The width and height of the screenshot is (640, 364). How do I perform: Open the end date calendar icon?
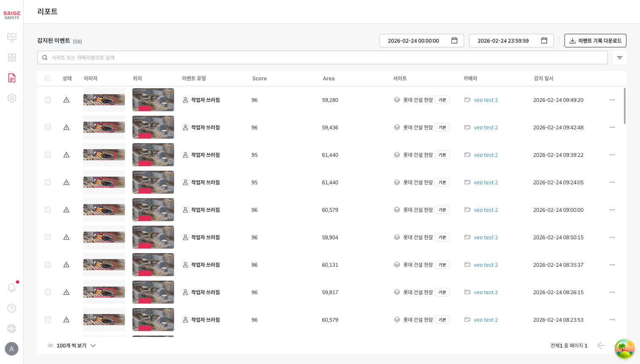pyautogui.click(x=544, y=41)
